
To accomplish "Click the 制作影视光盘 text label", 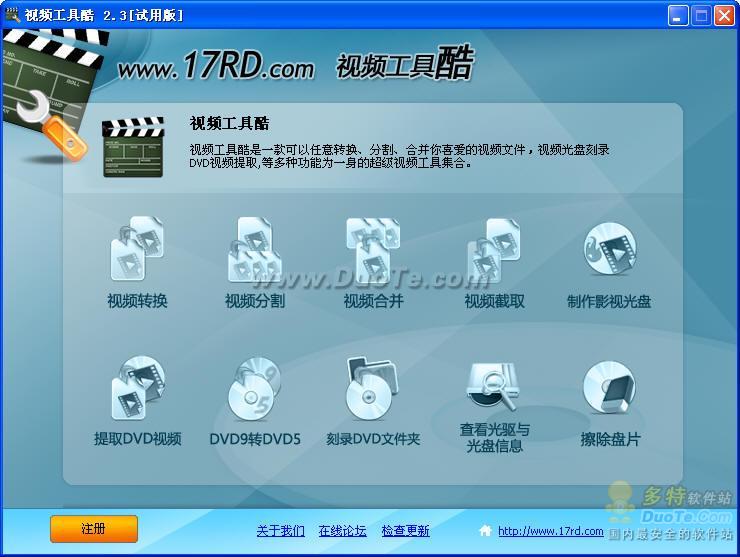I will [609, 301].
